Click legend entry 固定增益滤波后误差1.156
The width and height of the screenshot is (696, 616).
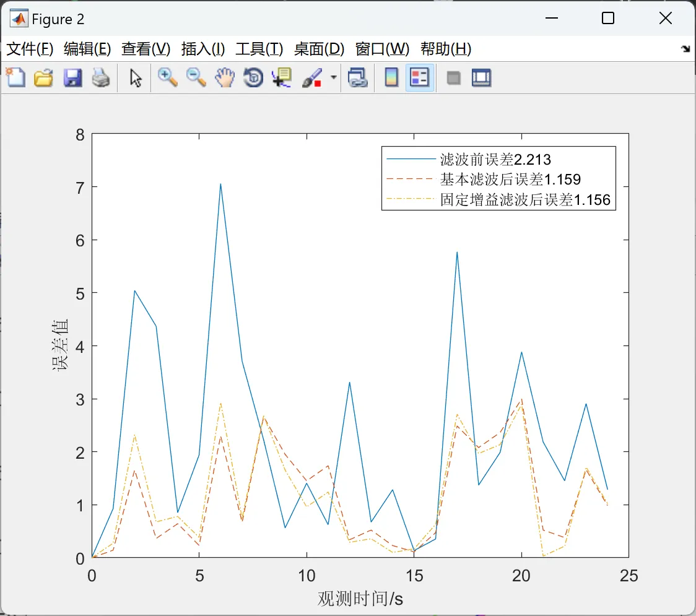coord(525,199)
